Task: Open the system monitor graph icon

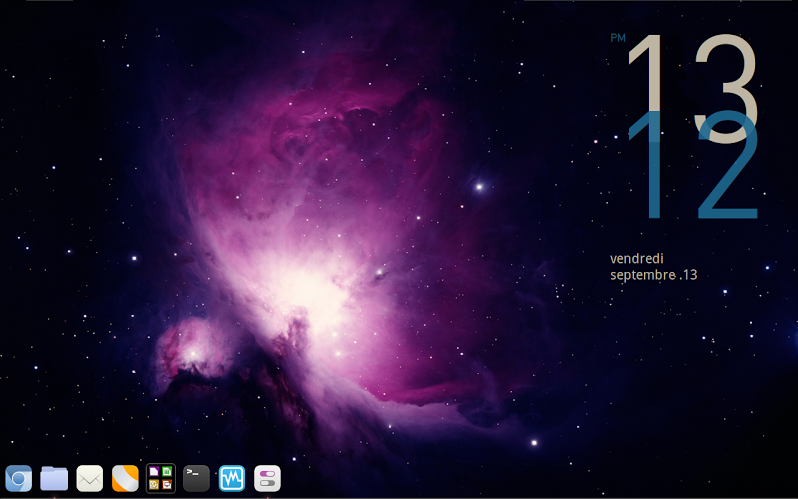Action: click(x=232, y=479)
